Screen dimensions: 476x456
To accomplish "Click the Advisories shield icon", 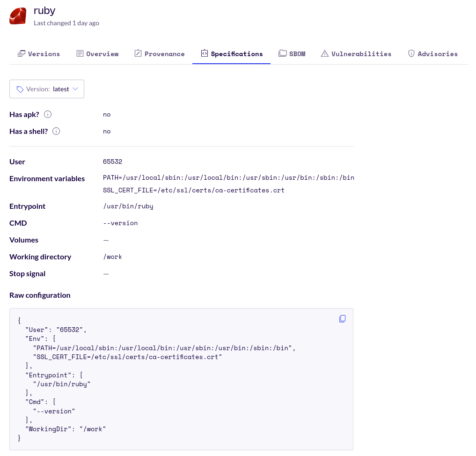I will pyautogui.click(x=411, y=53).
